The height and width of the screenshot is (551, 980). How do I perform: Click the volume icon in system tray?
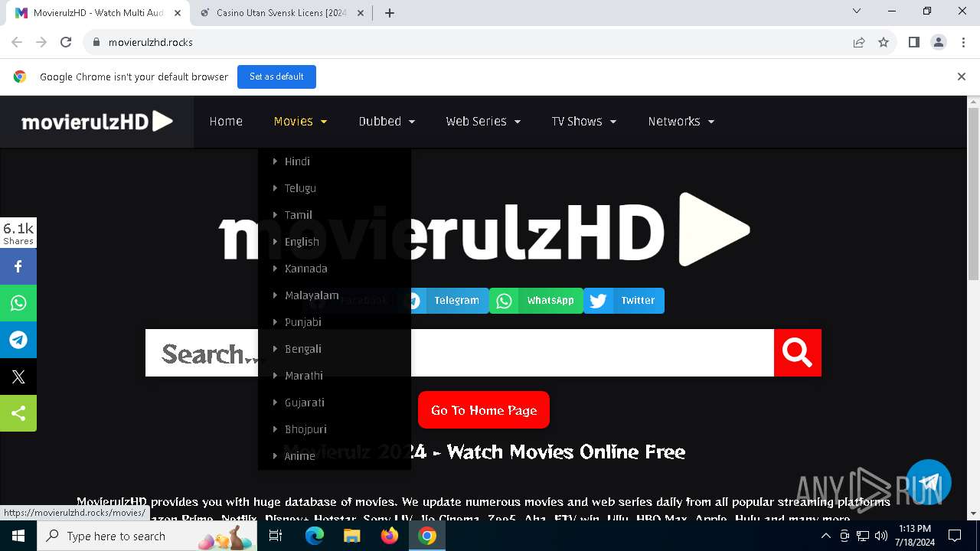[x=881, y=536]
